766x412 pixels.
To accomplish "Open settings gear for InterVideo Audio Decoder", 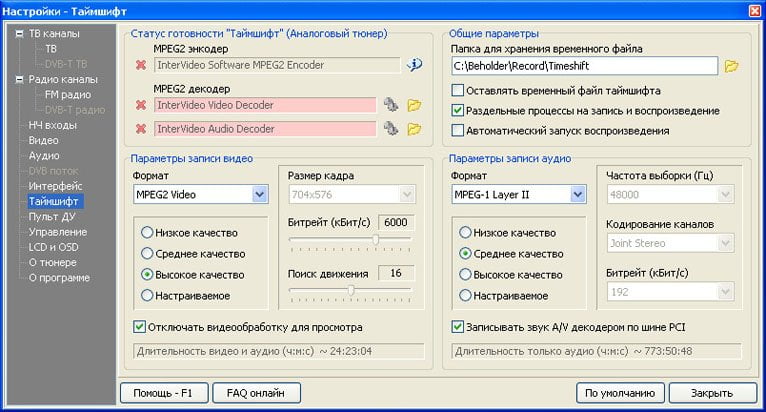I will [391, 128].
